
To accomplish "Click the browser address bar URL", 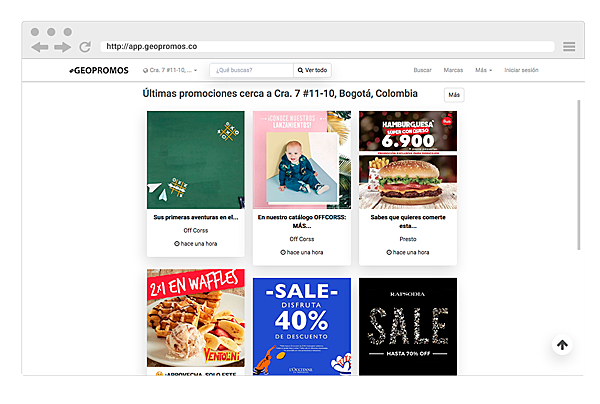I will coord(152,46).
